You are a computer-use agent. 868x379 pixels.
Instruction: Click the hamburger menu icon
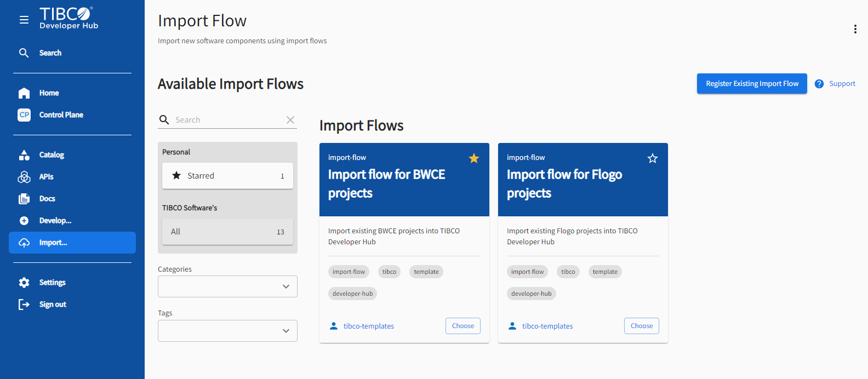point(24,20)
